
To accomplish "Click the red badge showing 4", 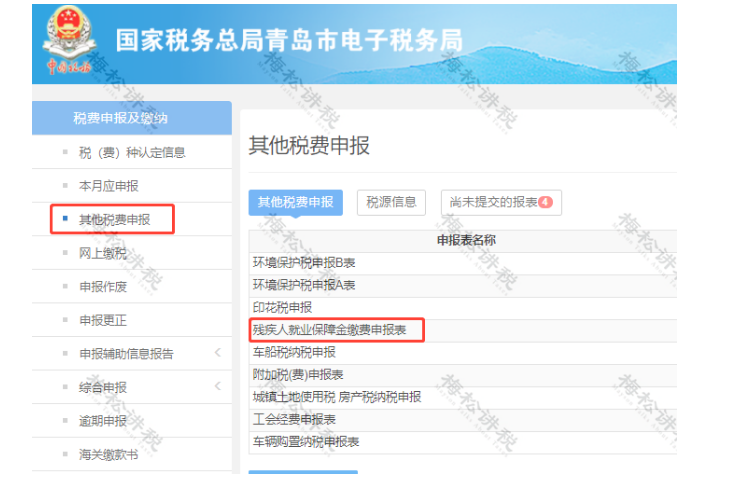I will pyautogui.click(x=546, y=202).
